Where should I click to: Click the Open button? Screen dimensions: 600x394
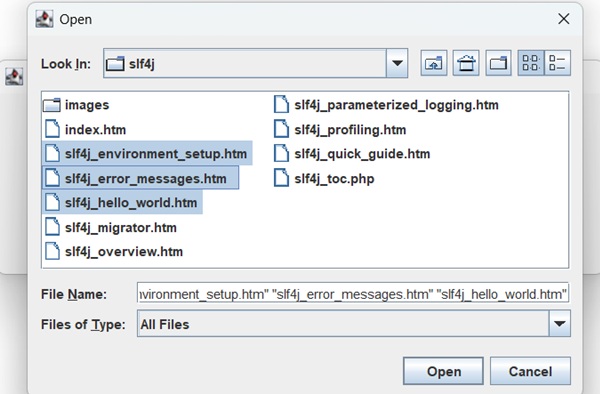click(x=443, y=371)
